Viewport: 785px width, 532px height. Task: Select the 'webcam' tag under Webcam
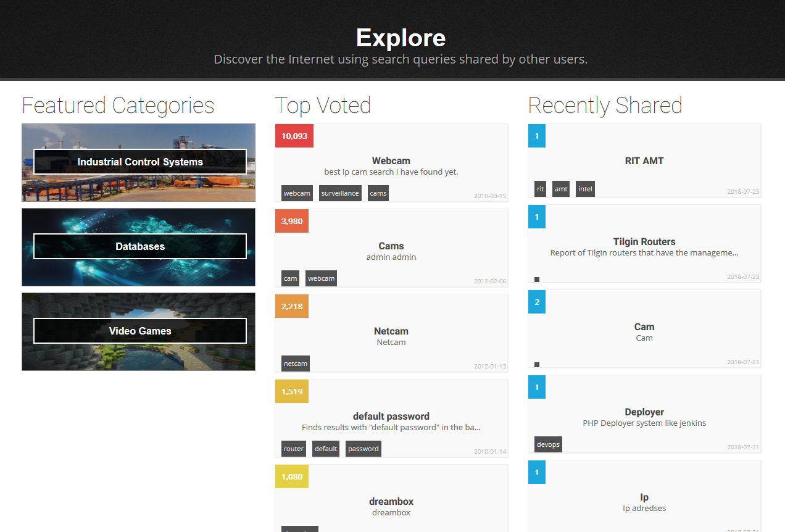pos(297,193)
